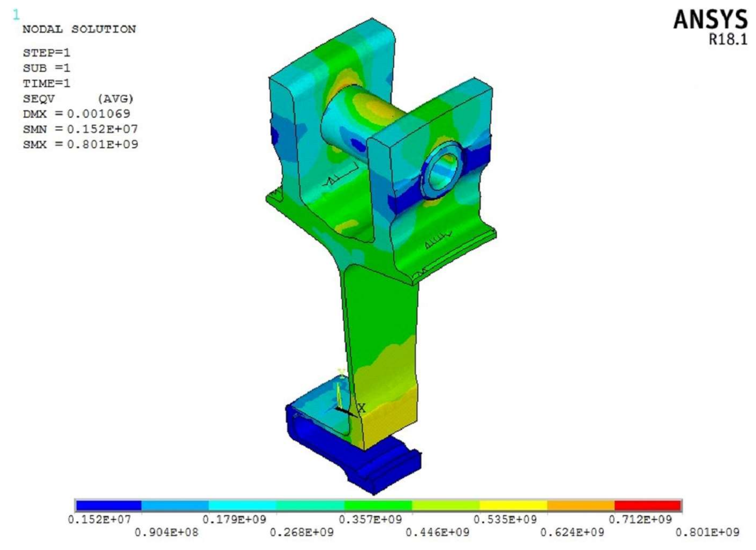The image size is (756, 550).
Task: Click the red segment of the contour legend
Action: [647, 506]
